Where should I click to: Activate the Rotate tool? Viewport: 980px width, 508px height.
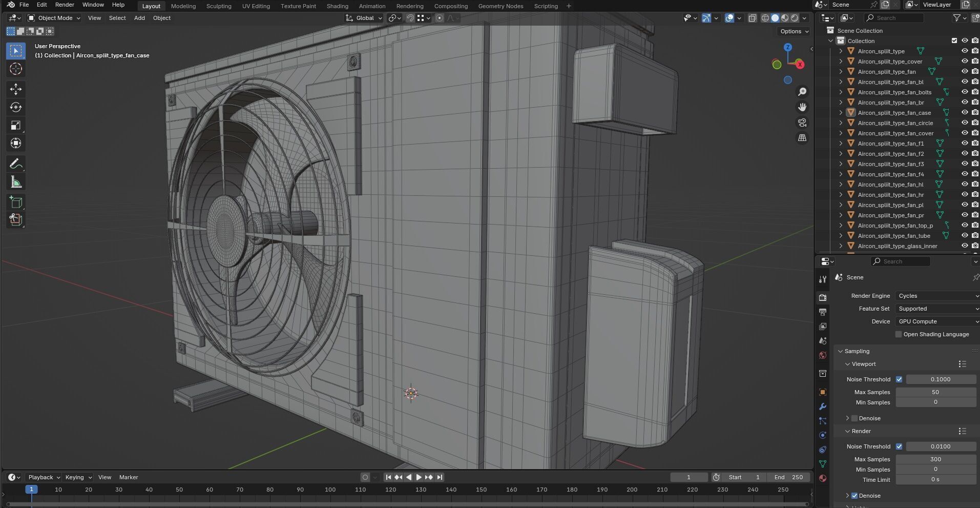(x=16, y=107)
